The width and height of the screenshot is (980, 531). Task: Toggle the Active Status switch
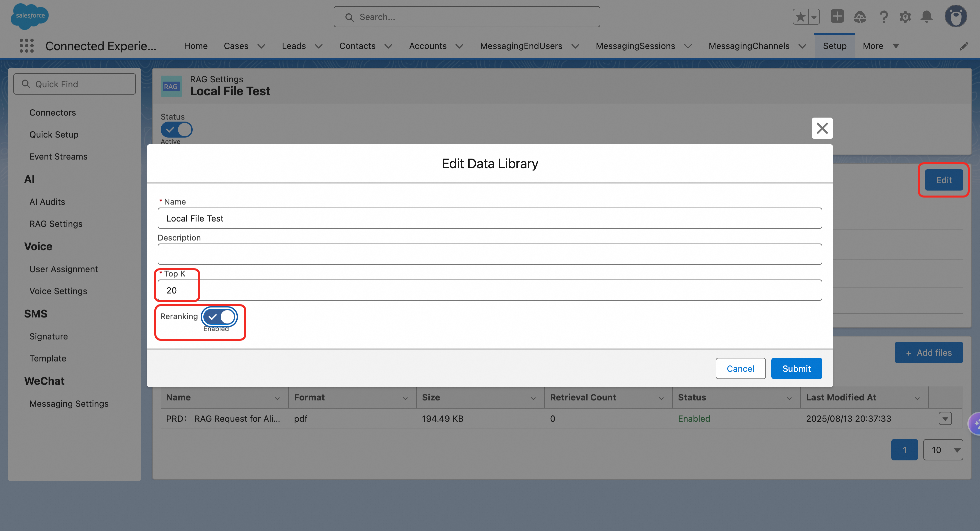(x=177, y=130)
